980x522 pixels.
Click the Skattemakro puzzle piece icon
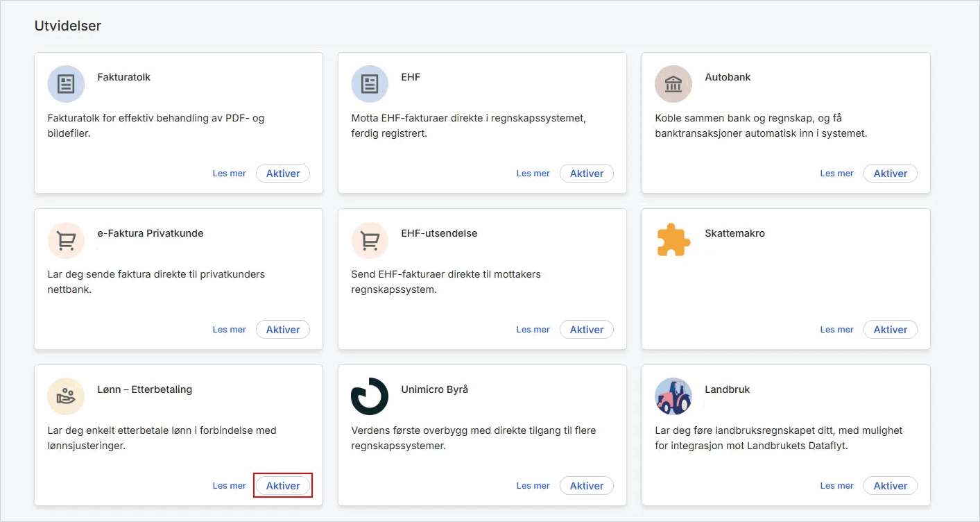673,240
